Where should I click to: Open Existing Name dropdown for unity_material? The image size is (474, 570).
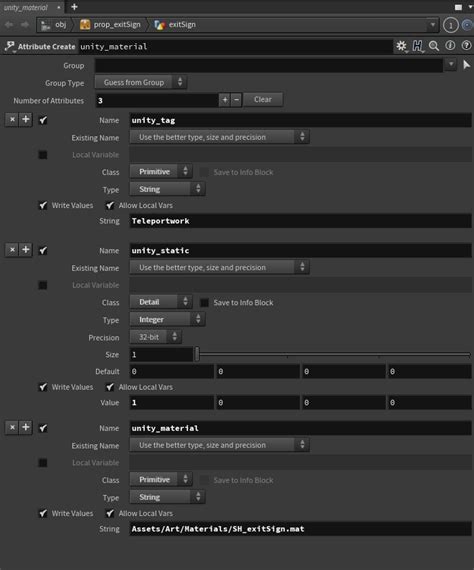[220, 445]
